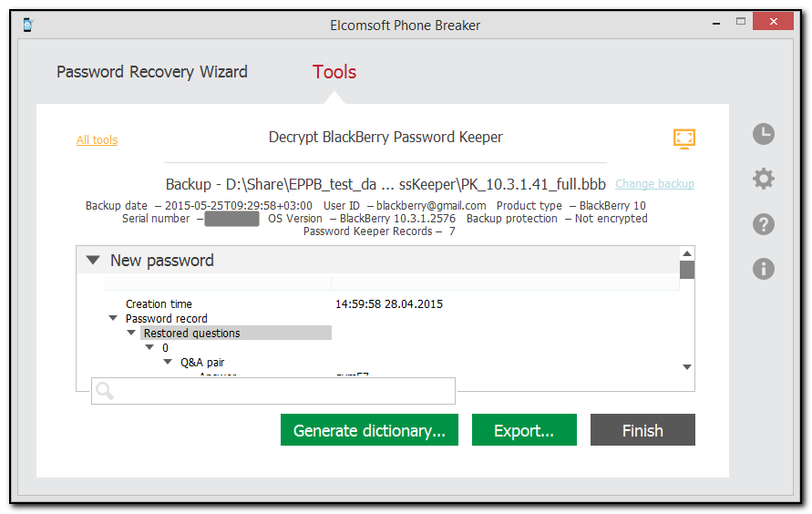The width and height of the screenshot is (812, 514).
Task: Collapse the Q&A pair node
Action: (168, 363)
